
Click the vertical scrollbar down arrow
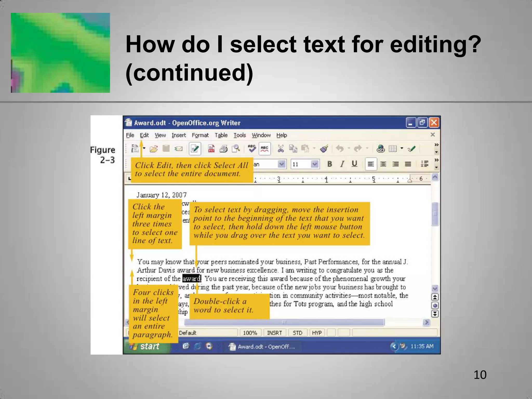point(435,288)
